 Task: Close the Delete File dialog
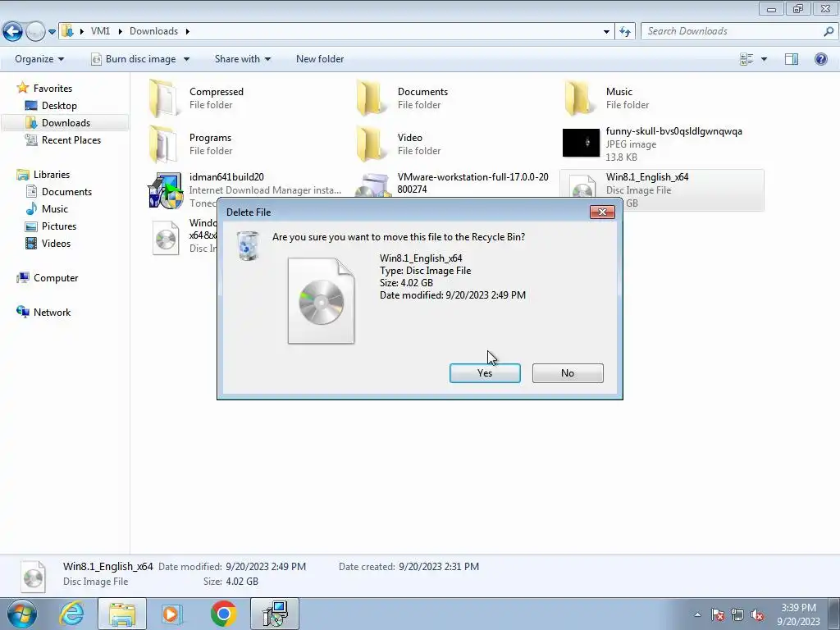(602, 212)
